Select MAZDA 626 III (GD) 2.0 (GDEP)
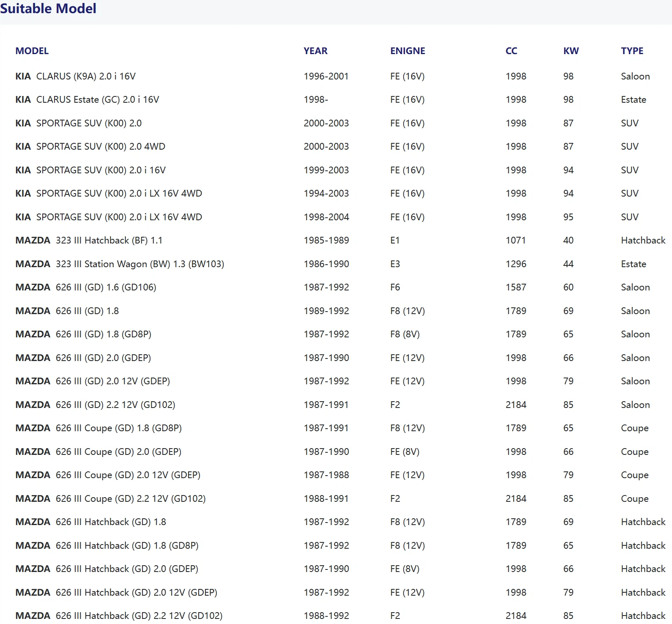The image size is (672, 624). click(x=83, y=358)
